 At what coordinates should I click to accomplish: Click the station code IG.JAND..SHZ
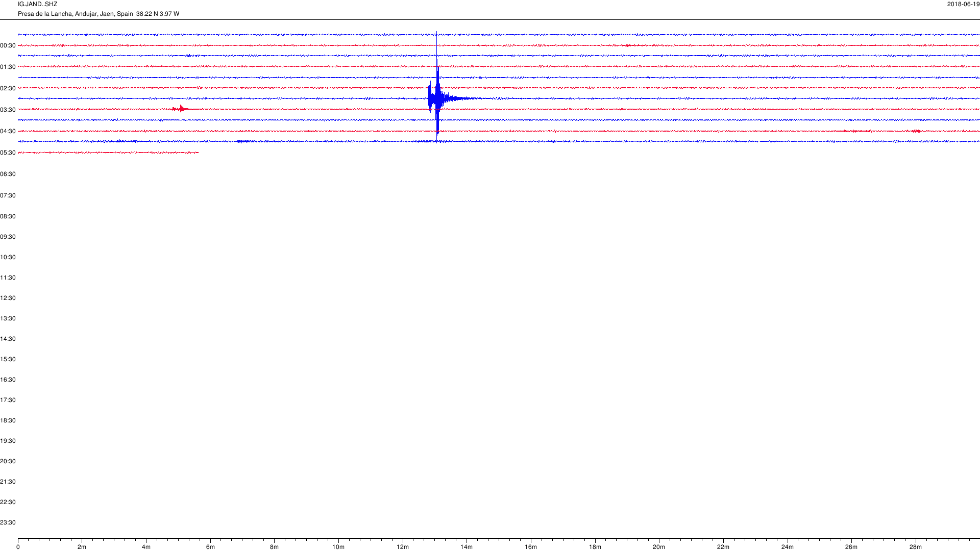pyautogui.click(x=37, y=4)
